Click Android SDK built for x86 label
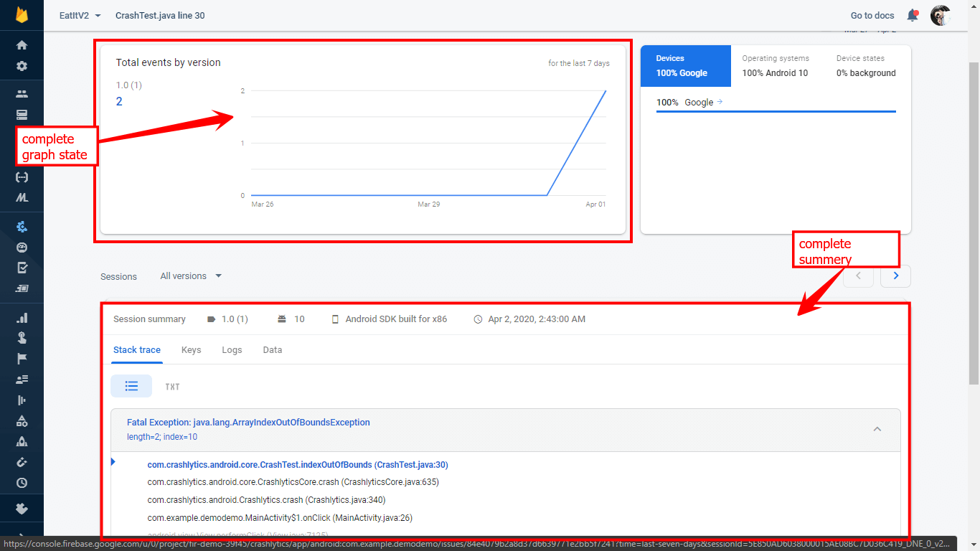This screenshot has width=980, height=551. coord(396,319)
